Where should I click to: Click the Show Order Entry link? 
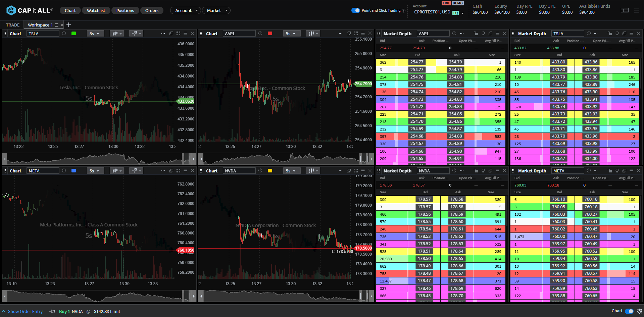pyautogui.click(x=26, y=311)
